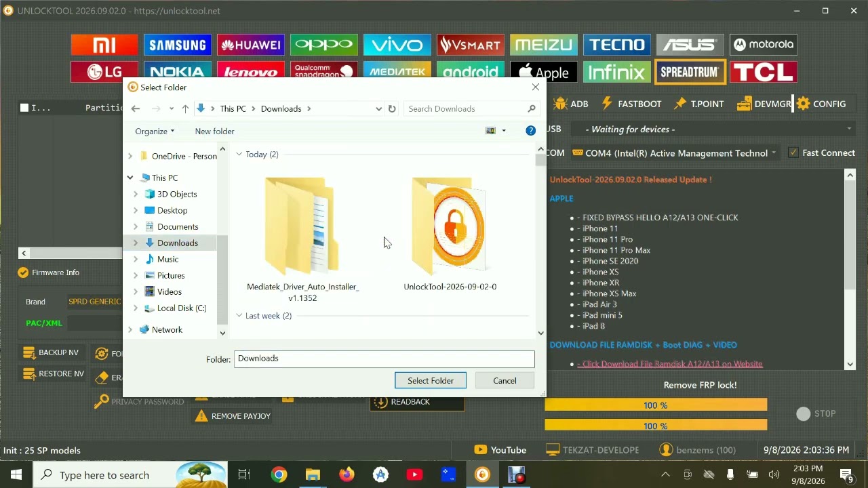Open File Explorer from the taskbar
This screenshot has height=488, width=868.
(x=313, y=475)
